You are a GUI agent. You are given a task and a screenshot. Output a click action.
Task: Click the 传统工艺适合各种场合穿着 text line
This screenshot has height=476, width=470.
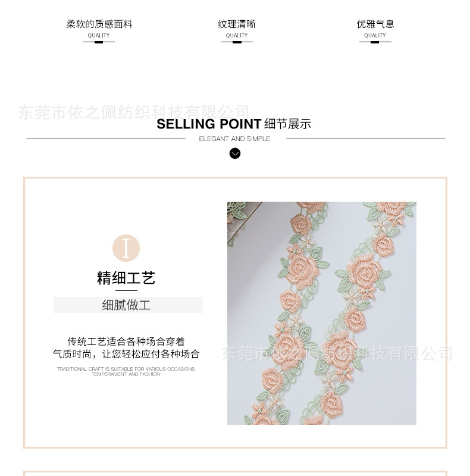[126, 342]
